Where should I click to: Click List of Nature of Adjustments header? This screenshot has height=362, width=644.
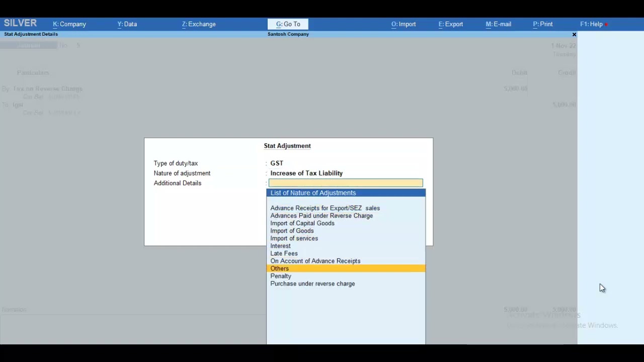point(346,193)
